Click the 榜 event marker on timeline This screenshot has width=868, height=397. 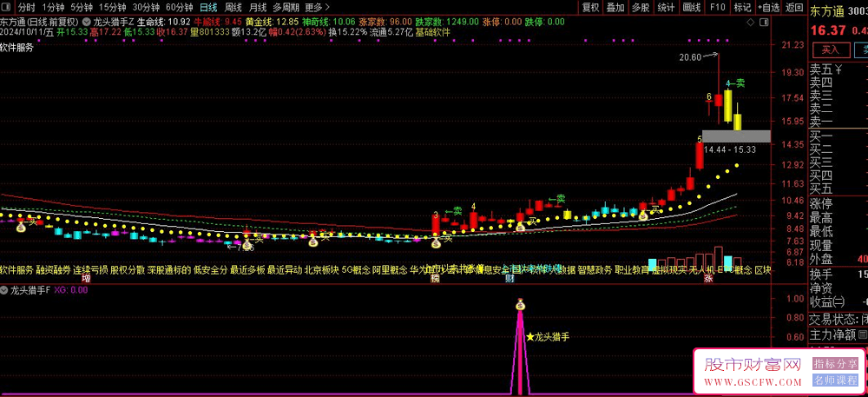point(435,279)
